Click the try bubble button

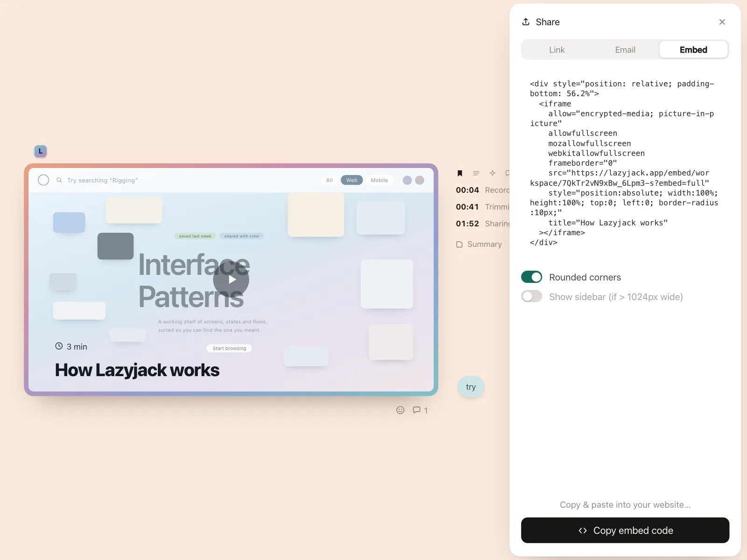click(471, 387)
